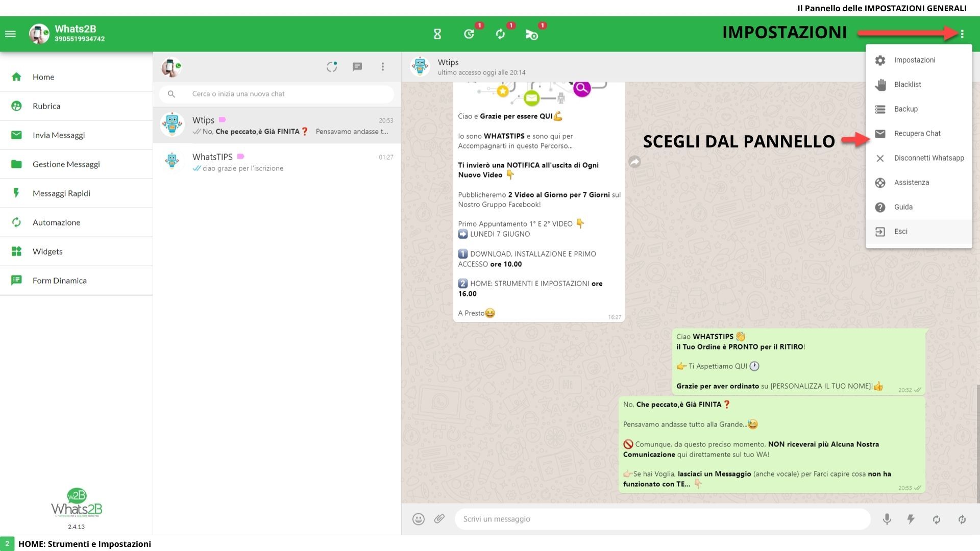Click the Messaggi Rapidi lightning icon
This screenshot has height=551, width=980.
click(x=16, y=193)
